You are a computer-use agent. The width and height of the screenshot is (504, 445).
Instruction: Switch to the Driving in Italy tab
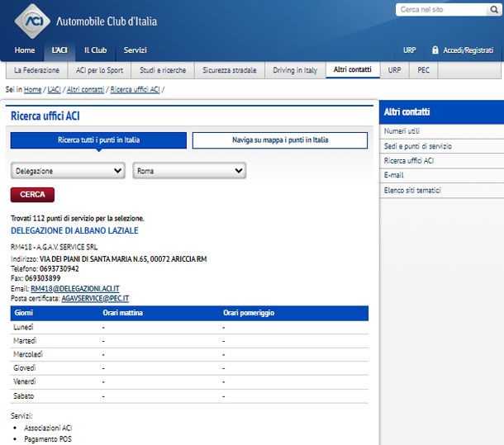(x=295, y=70)
